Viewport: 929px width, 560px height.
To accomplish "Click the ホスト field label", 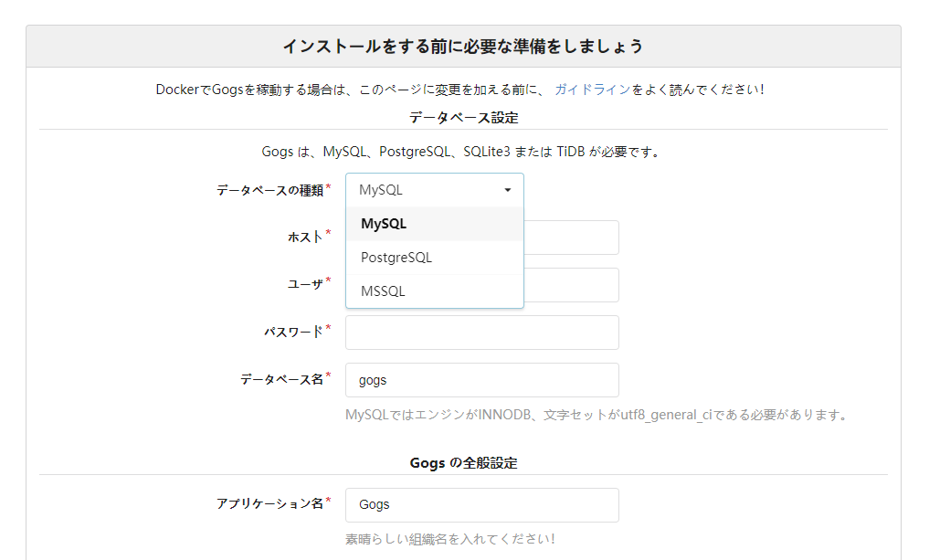I will click(305, 238).
